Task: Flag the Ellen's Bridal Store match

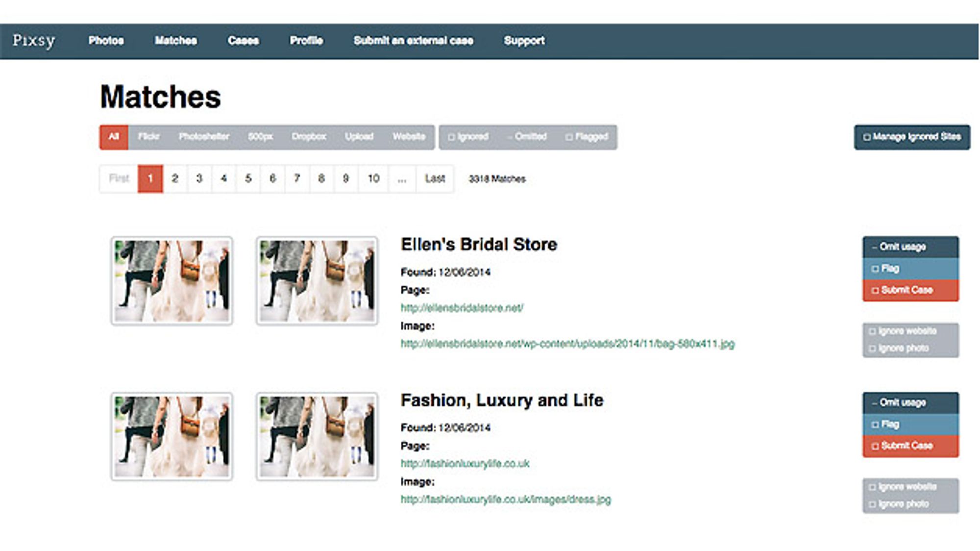Action: 910,269
